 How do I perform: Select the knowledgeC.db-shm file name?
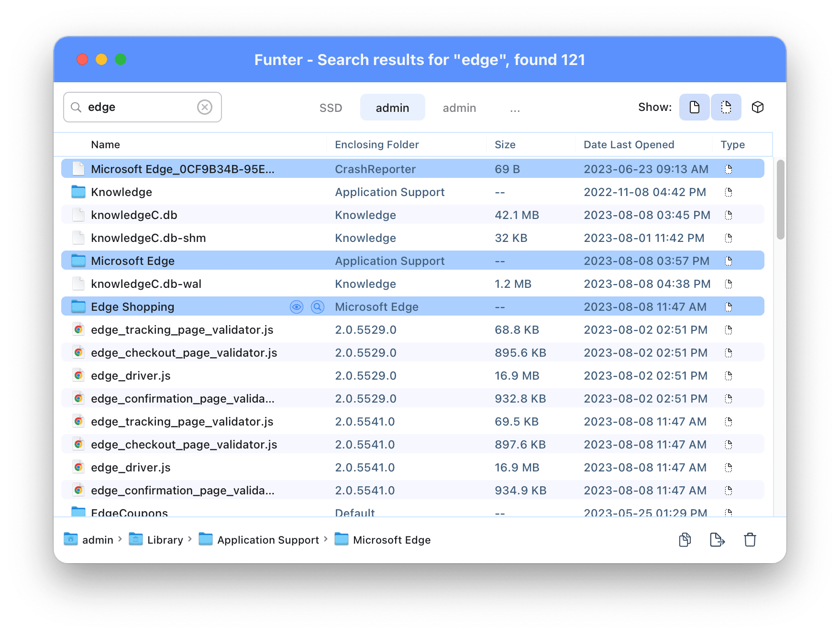tap(148, 238)
